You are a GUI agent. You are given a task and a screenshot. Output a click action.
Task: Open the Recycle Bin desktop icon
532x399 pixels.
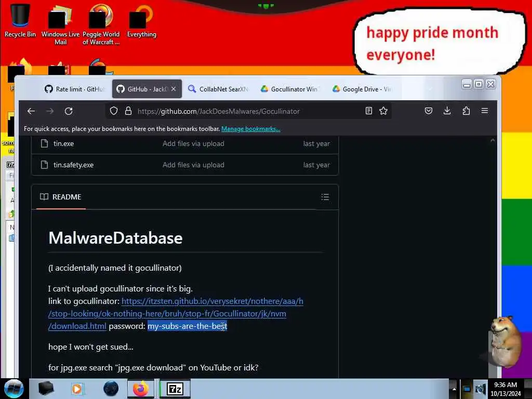(x=20, y=21)
